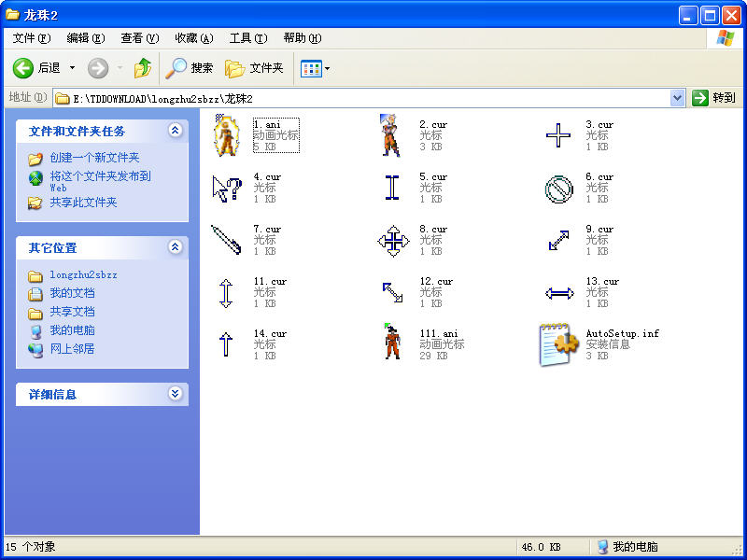Screen dimensions: 747x560
Task: Open the Back history dropdown arrow
Action: click(73, 68)
